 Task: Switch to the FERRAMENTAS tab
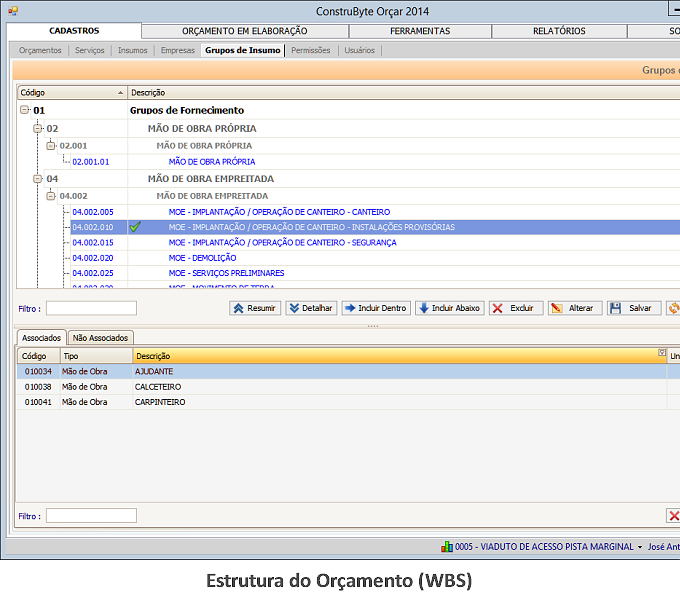click(420, 31)
